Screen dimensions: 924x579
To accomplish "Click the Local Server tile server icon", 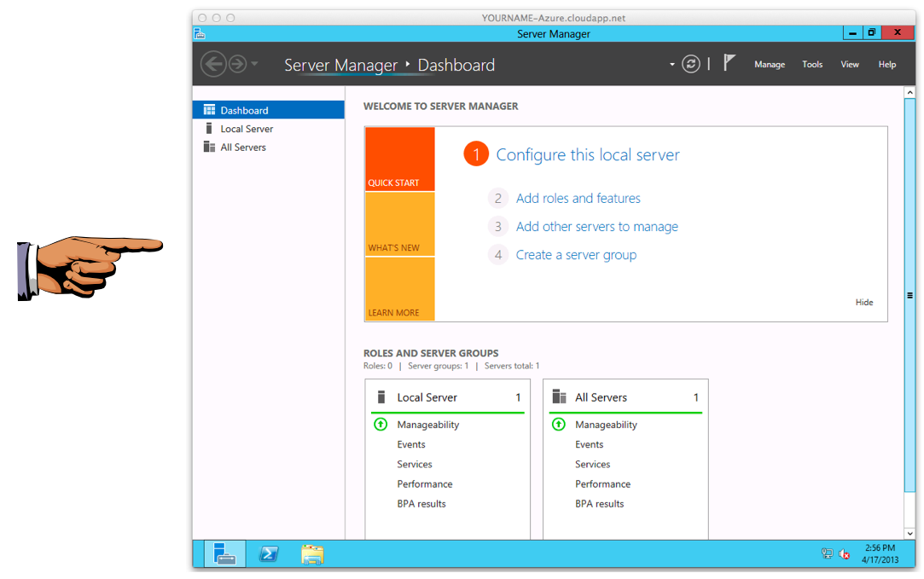I will click(381, 397).
